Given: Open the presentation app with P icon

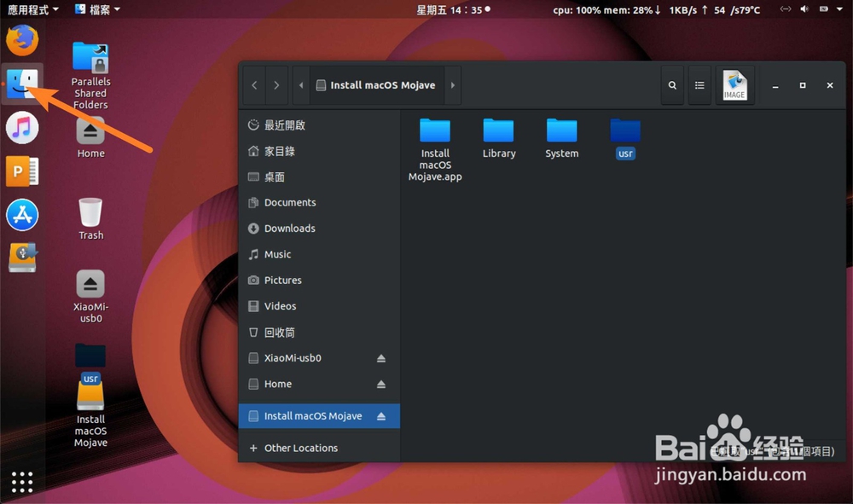Looking at the screenshot, I should (22, 171).
